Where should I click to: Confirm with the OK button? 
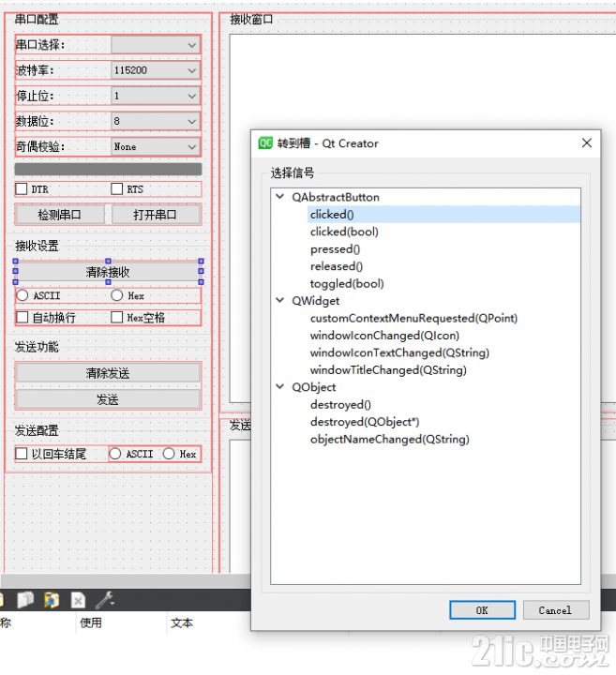tap(482, 610)
